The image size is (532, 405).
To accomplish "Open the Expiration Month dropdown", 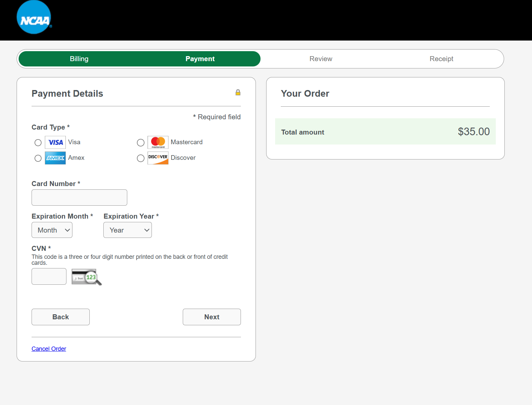I will (52, 230).
